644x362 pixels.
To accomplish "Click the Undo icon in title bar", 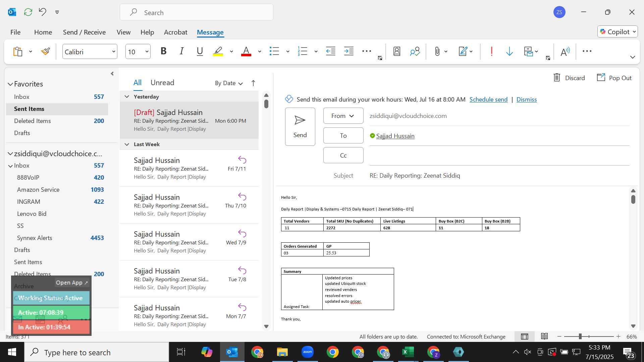I will click(42, 12).
